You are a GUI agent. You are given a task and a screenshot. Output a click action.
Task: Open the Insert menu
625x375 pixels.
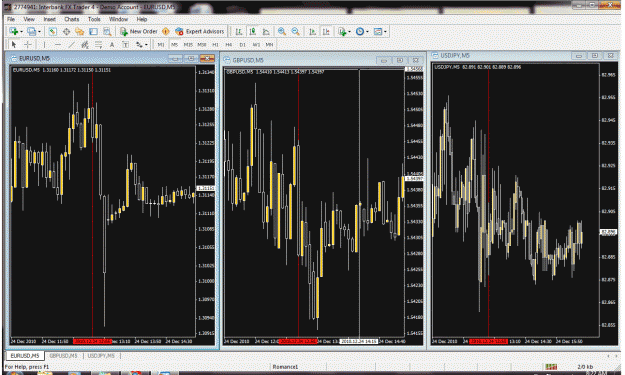click(49, 19)
